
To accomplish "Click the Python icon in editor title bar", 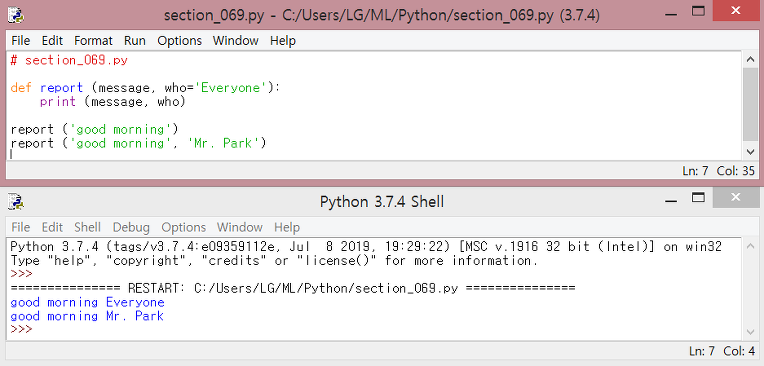I will [16, 14].
